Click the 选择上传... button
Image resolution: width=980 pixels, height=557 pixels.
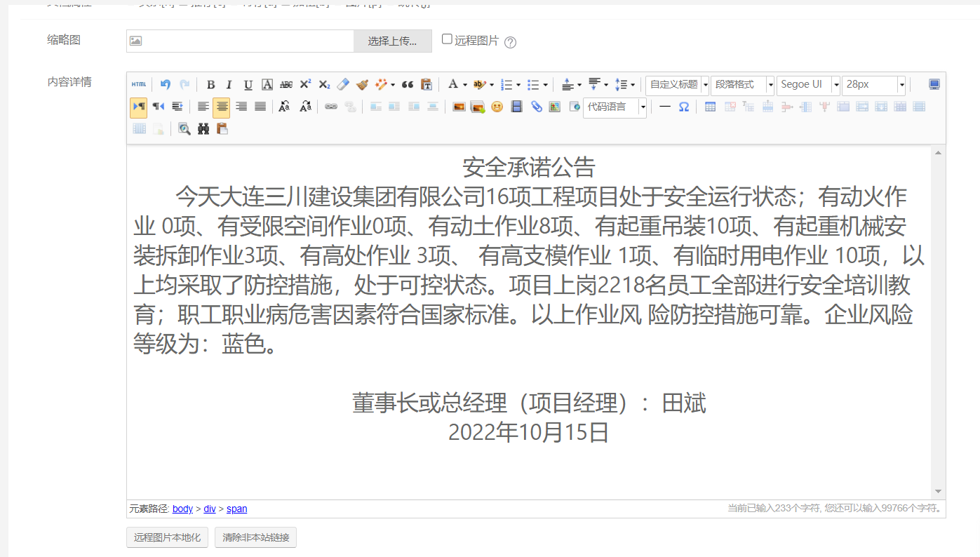392,41
